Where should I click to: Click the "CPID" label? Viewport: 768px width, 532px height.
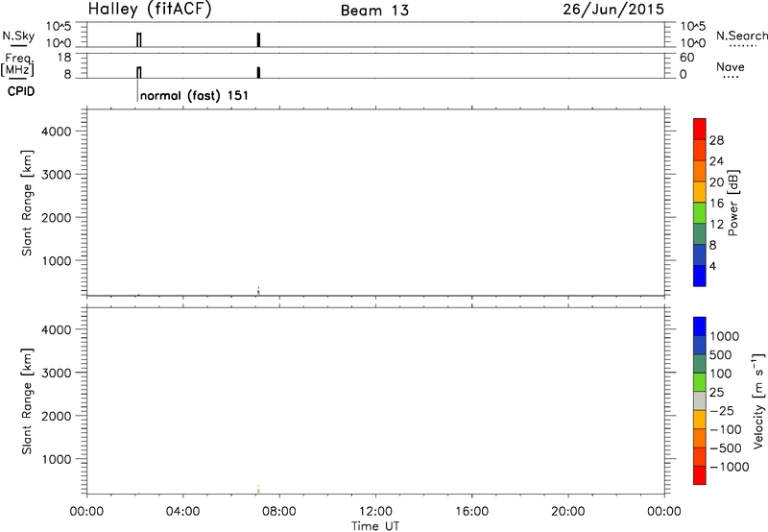21,91
